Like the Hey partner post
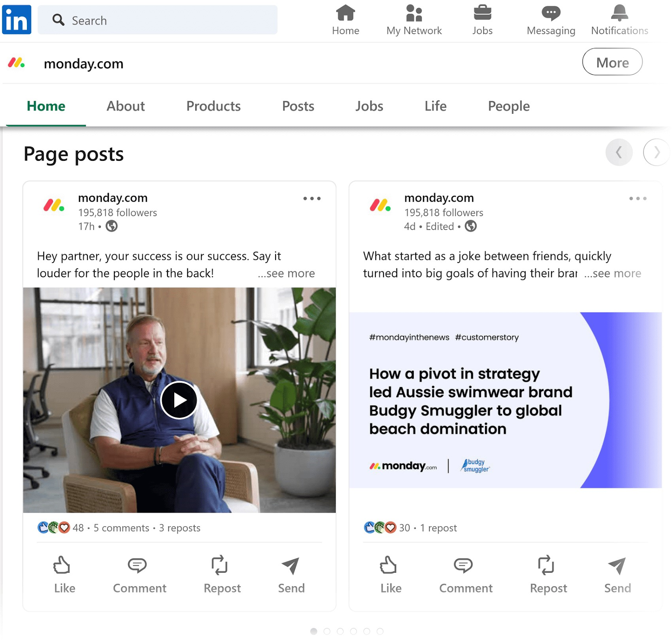Screen dimensions: 672x640 click(x=64, y=574)
